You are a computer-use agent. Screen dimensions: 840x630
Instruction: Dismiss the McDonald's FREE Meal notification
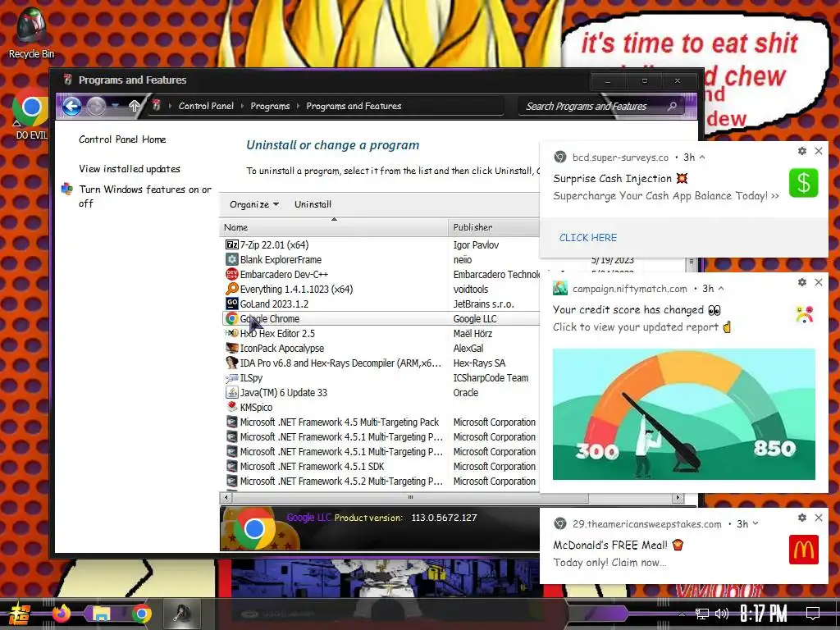coord(819,518)
